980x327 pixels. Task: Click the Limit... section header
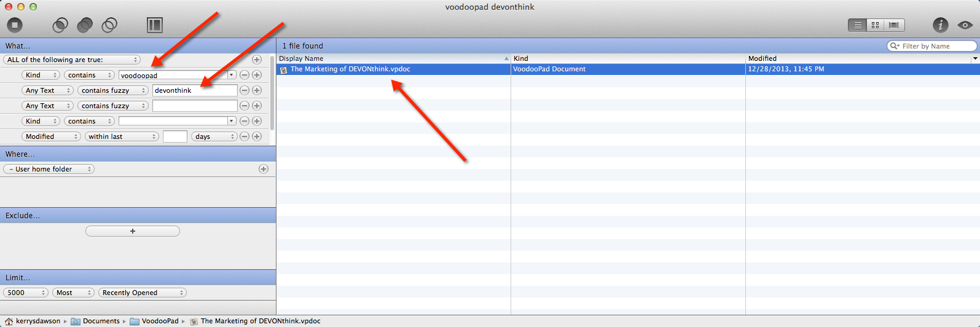tap(138, 277)
